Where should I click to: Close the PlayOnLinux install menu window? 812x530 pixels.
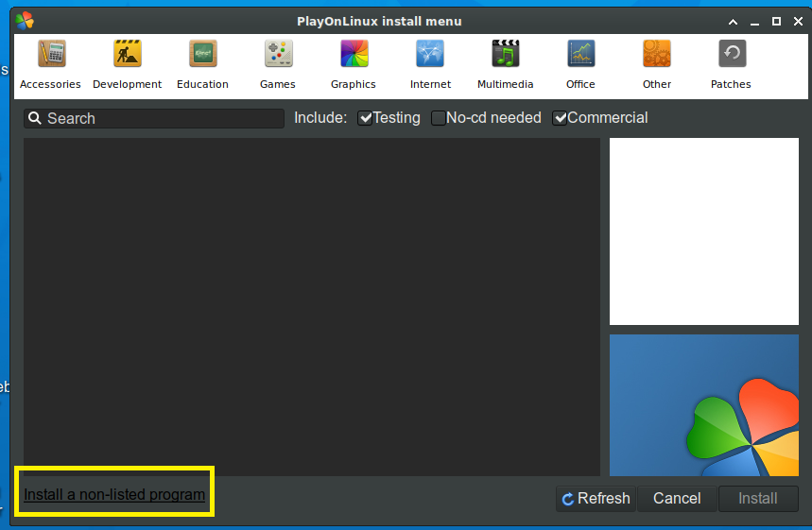point(798,22)
